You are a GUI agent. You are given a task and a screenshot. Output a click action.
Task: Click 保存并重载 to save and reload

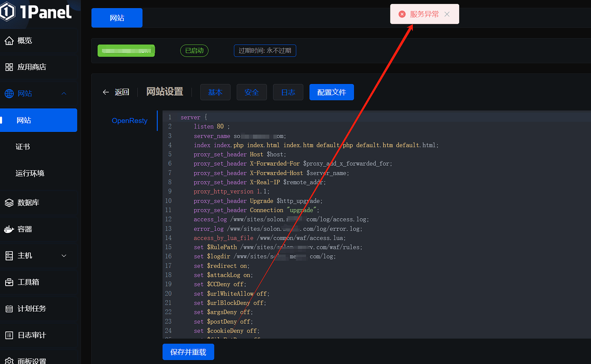(188, 352)
